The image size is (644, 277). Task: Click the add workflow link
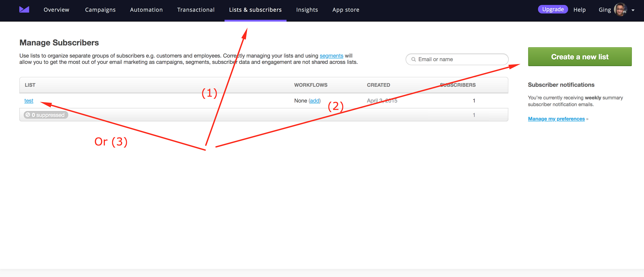tap(315, 101)
